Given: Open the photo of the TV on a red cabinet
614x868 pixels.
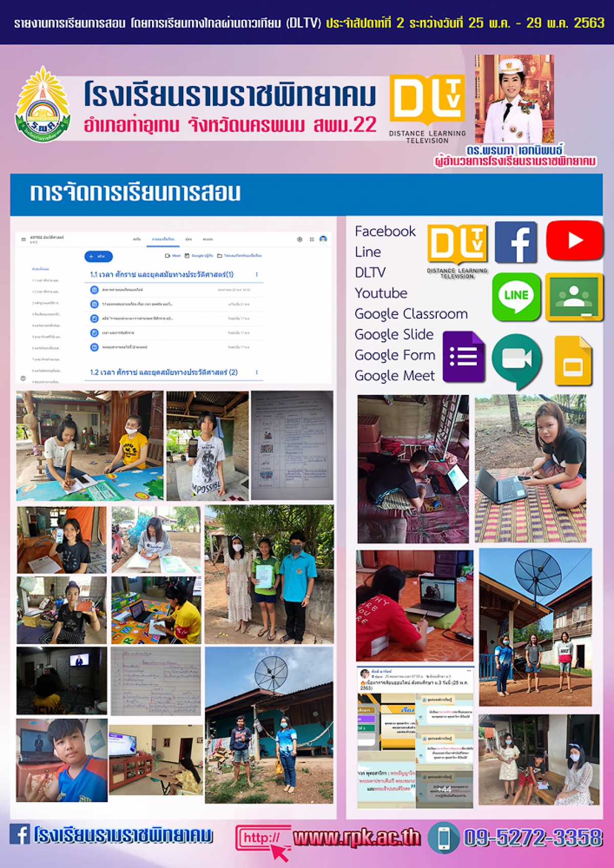Looking at the screenshot, I should [156, 760].
